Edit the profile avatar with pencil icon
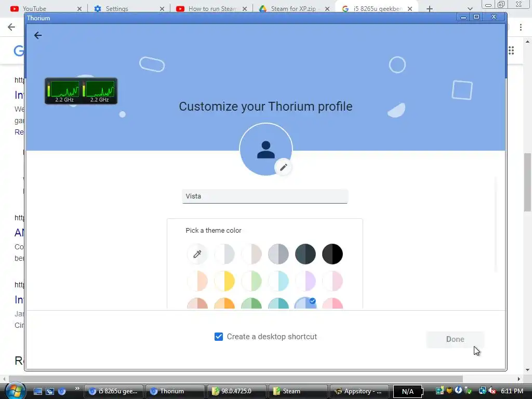The height and width of the screenshot is (399, 532). point(283,167)
